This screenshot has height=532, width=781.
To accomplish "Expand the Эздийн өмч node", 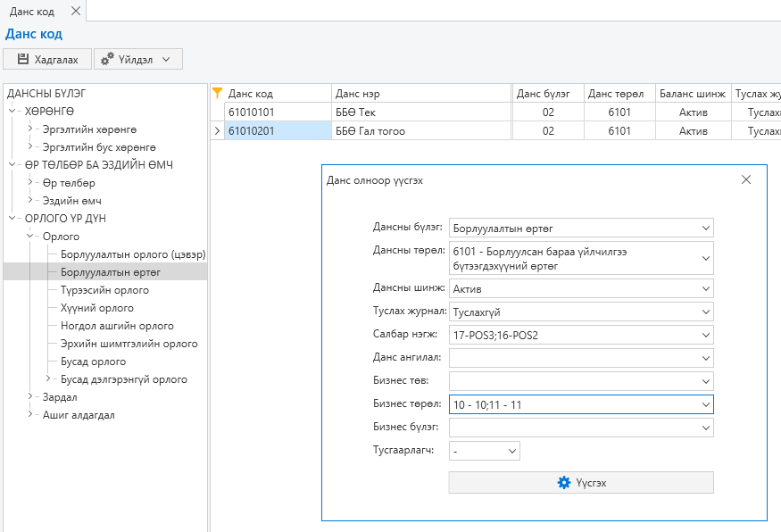I will 29,200.
